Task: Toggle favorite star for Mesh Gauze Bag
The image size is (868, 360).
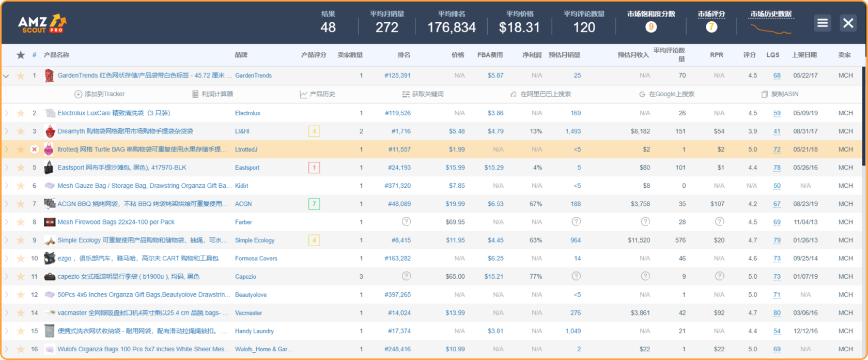Action: pos(21,186)
